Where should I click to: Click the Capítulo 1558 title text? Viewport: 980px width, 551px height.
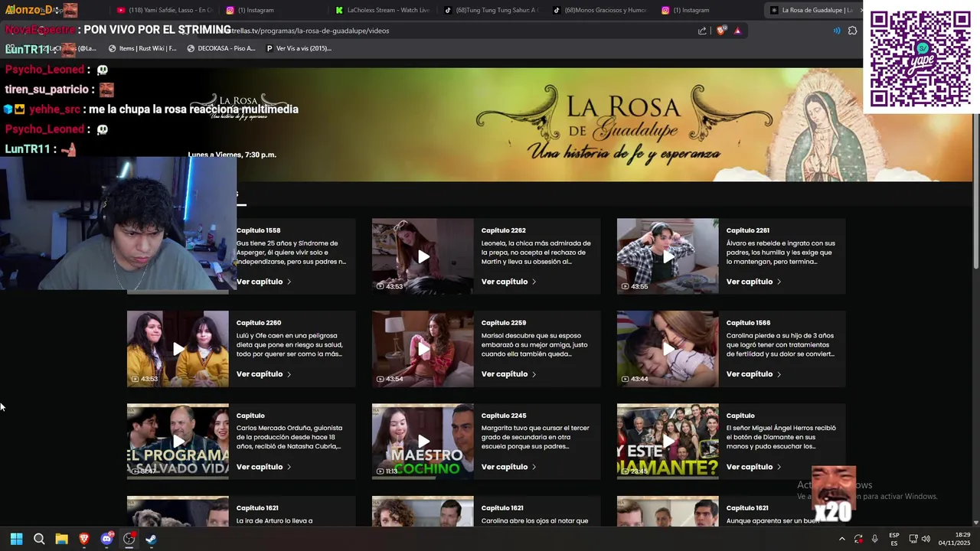click(258, 230)
